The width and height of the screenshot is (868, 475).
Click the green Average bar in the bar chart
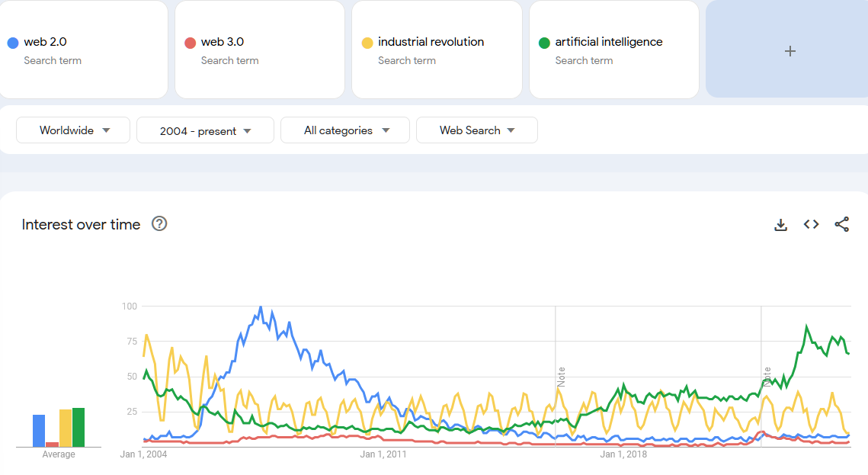pyautogui.click(x=78, y=428)
